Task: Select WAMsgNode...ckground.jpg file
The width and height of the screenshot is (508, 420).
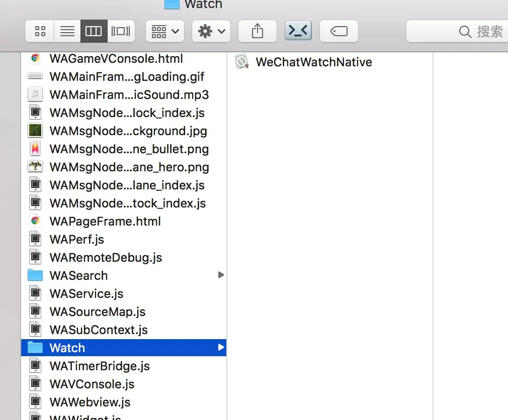Action: 123,131
